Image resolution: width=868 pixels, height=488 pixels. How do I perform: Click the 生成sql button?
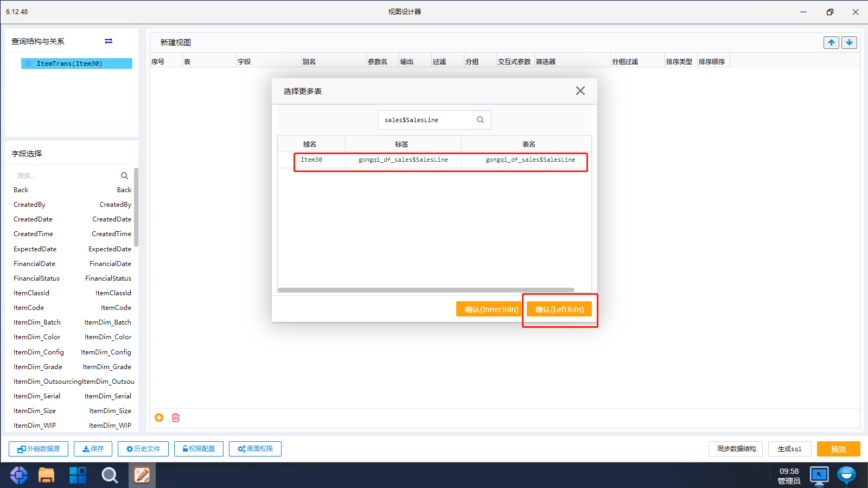click(790, 449)
